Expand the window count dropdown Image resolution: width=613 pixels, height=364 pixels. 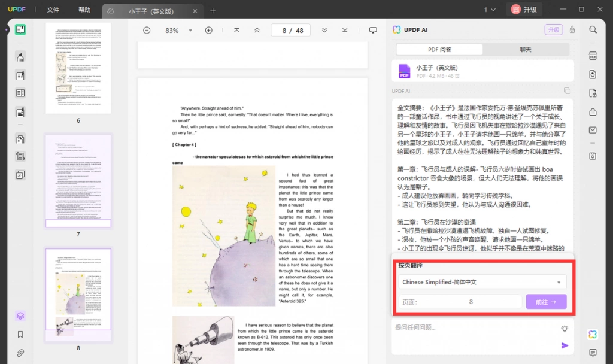click(490, 10)
